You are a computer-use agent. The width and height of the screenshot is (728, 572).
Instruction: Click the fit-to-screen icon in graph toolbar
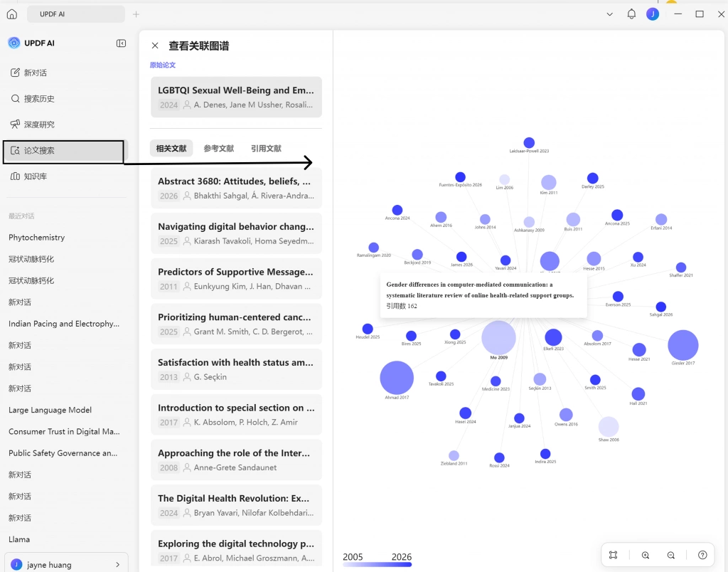click(x=614, y=555)
